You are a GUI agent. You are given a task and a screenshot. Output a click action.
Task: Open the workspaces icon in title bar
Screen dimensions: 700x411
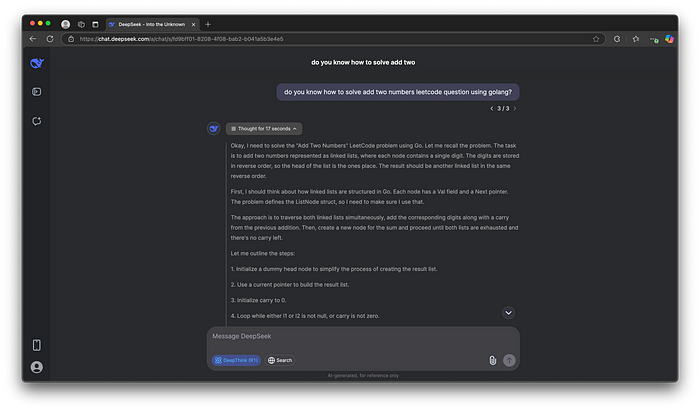[81, 24]
